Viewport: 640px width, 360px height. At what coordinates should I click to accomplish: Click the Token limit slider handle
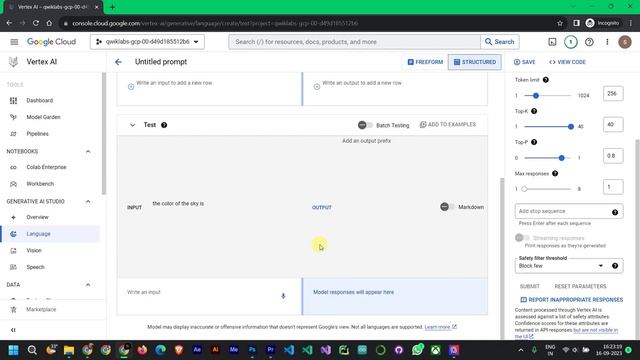click(536, 96)
